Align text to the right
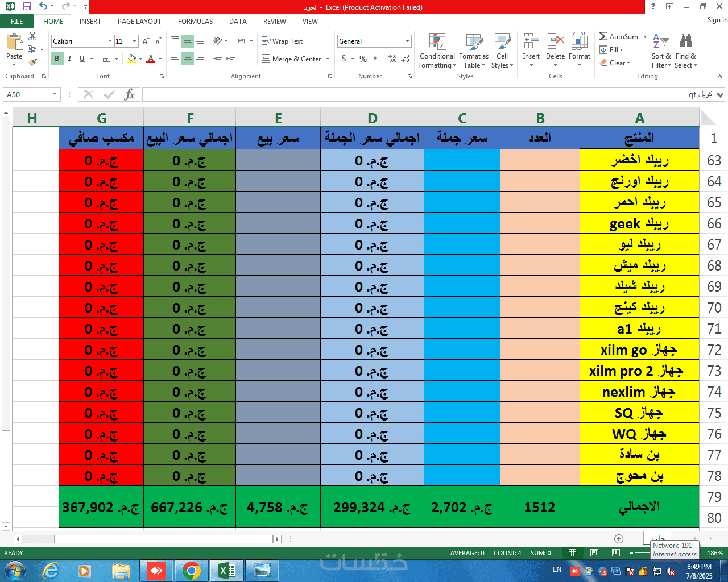The width and height of the screenshot is (728, 582). pos(200,59)
